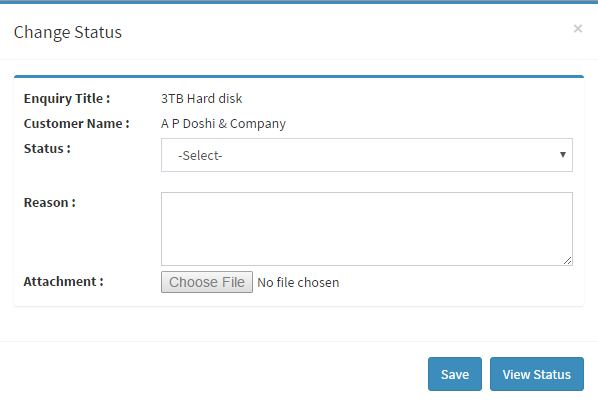The height and width of the screenshot is (406, 598).
Task: Click the Reason field label
Action: click(x=50, y=203)
